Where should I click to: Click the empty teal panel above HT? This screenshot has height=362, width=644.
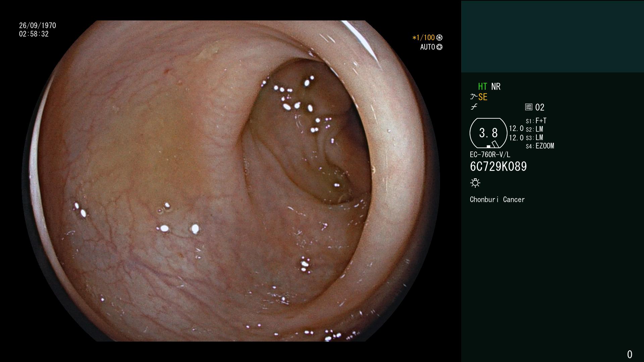click(552, 36)
